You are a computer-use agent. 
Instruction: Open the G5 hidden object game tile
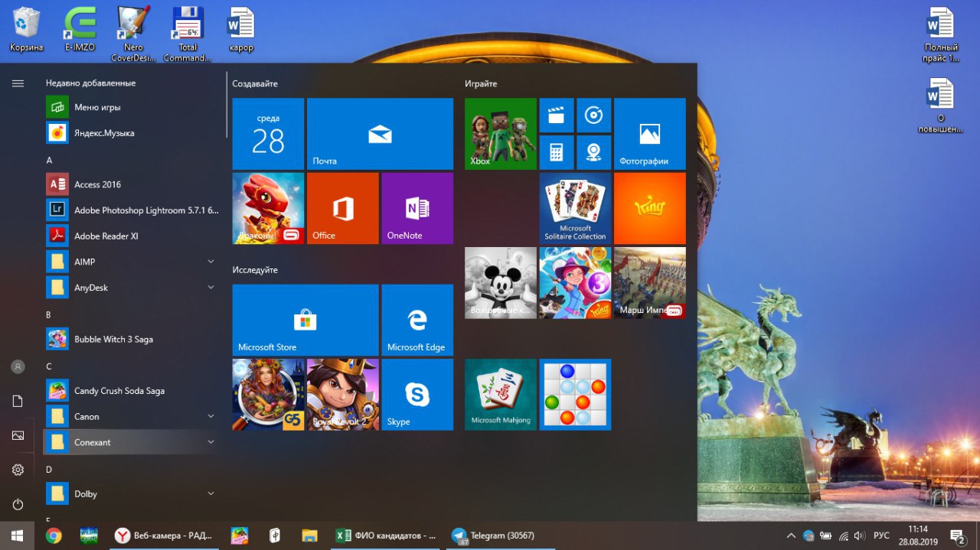[x=268, y=395]
